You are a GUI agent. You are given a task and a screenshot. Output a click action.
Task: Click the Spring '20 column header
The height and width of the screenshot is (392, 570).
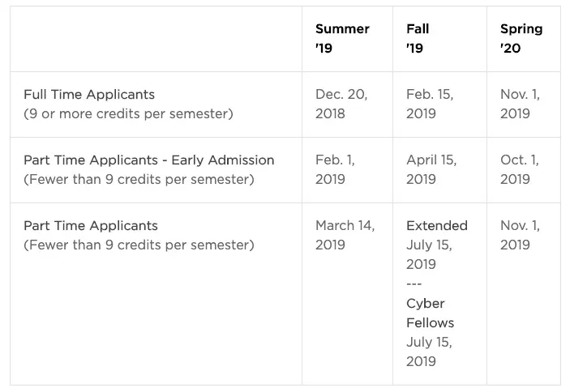tap(521, 38)
